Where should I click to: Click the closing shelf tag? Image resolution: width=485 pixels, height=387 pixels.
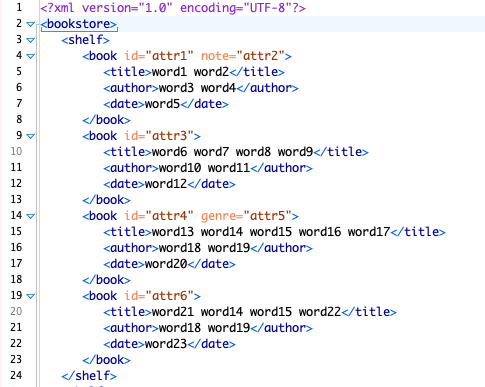(x=89, y=376)
